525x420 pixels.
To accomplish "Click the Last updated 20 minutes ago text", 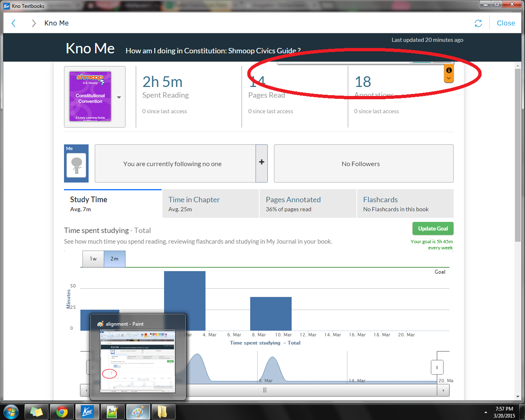I will coord(427,40).
